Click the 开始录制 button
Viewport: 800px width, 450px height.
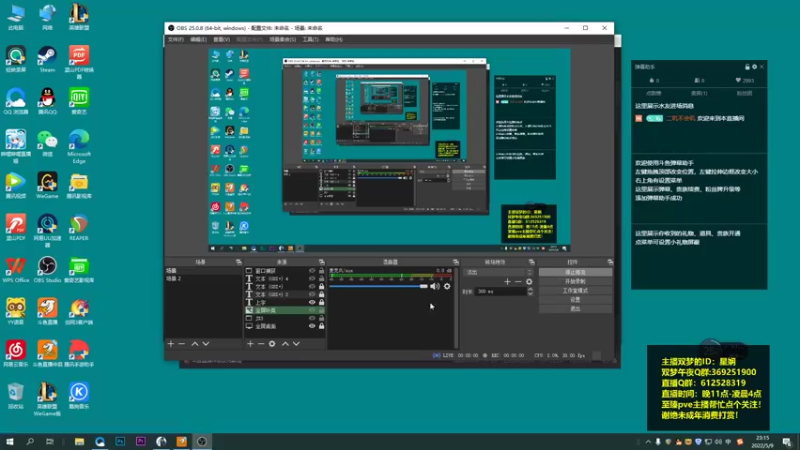[575, 282]
